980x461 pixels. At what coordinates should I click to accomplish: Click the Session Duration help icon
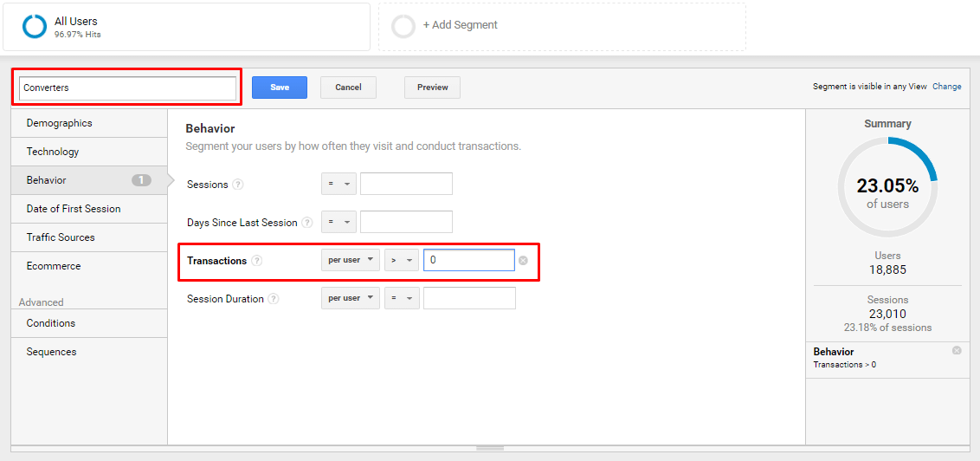click(273, 299)
